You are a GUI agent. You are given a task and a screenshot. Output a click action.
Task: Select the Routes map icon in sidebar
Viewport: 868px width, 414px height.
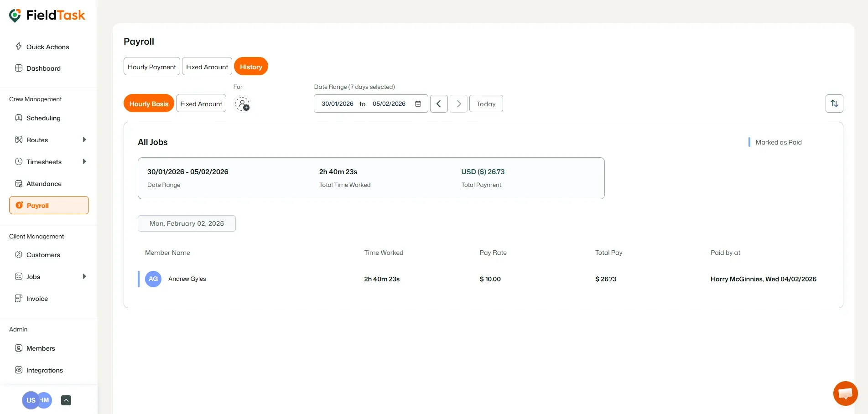pos(18,140)
